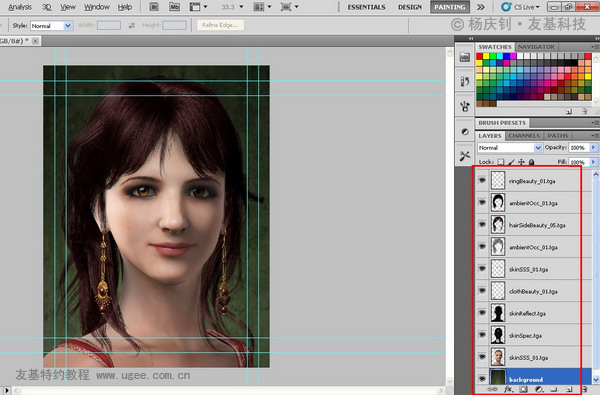
Task: Expand more workspaces with double arrow
Action: point(481,7)
